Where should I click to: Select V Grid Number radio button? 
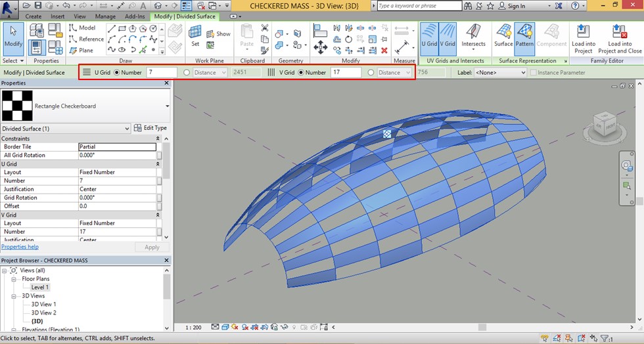301,73
